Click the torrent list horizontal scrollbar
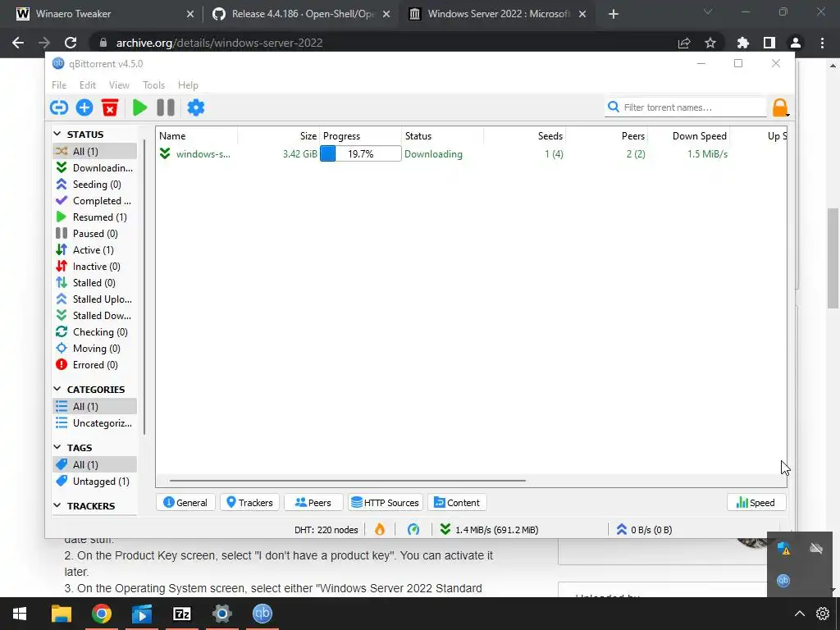 tap(348, 481)
